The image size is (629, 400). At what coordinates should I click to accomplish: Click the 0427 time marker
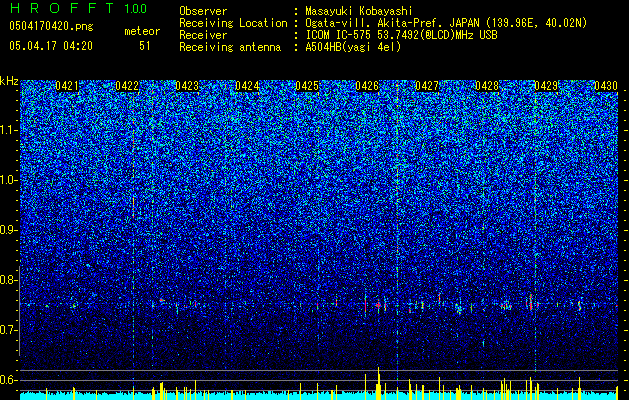427,86
